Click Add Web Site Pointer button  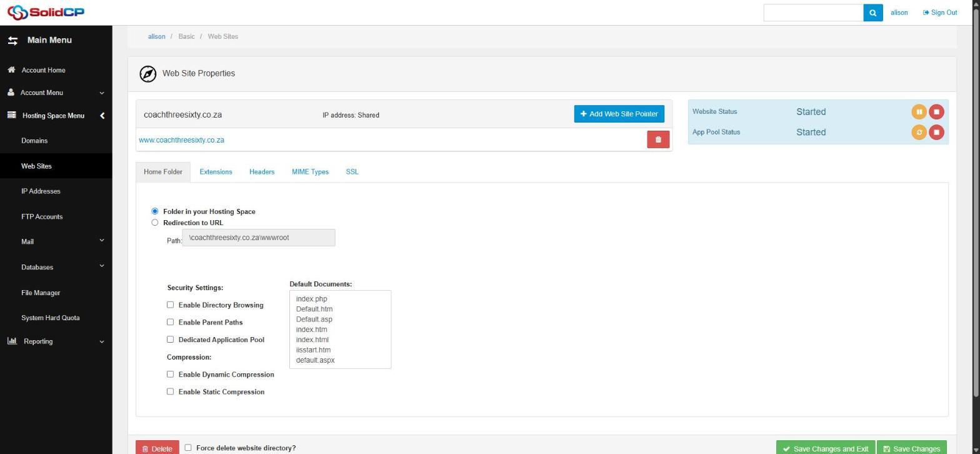pyautogui.click(x=619, y=114)
